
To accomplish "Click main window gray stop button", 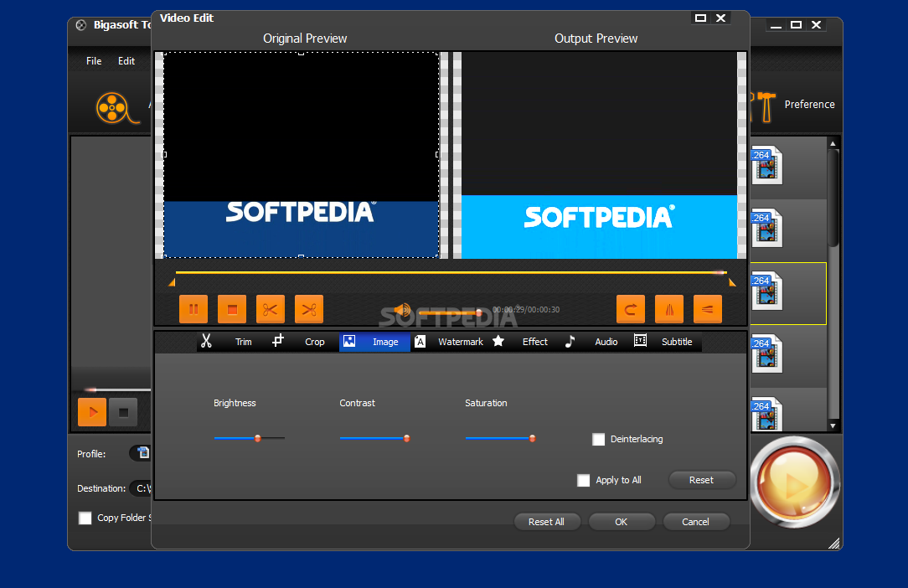I will pos(123,412).
